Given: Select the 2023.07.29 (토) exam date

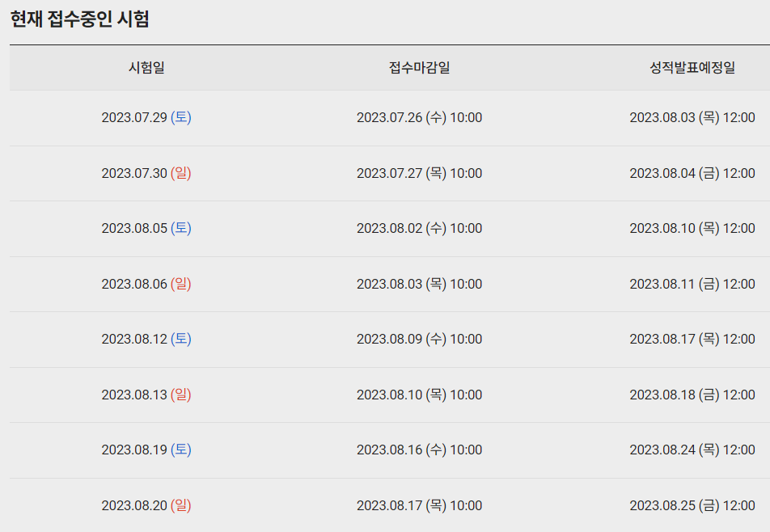Looking at the screenshot, I should (x=146, y=117).
